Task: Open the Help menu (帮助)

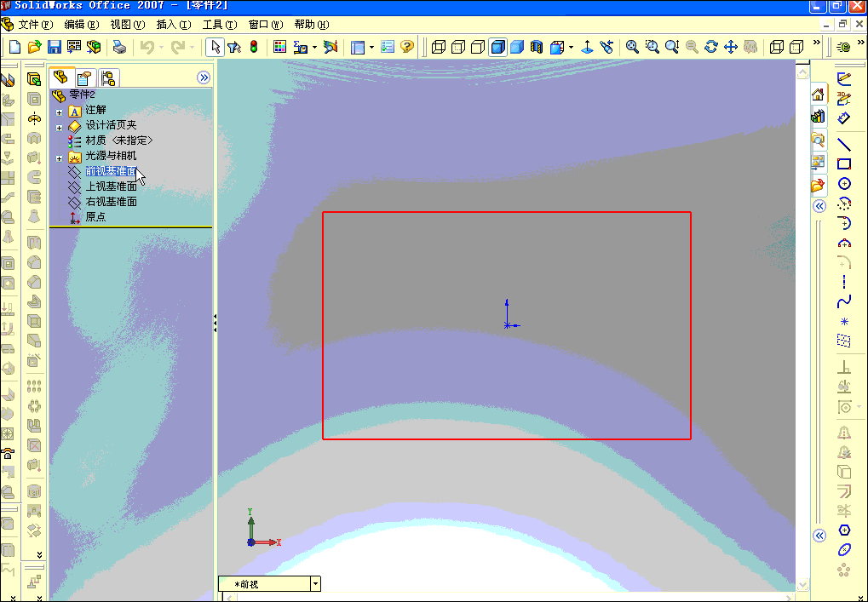Action: (x=312, y=25)
